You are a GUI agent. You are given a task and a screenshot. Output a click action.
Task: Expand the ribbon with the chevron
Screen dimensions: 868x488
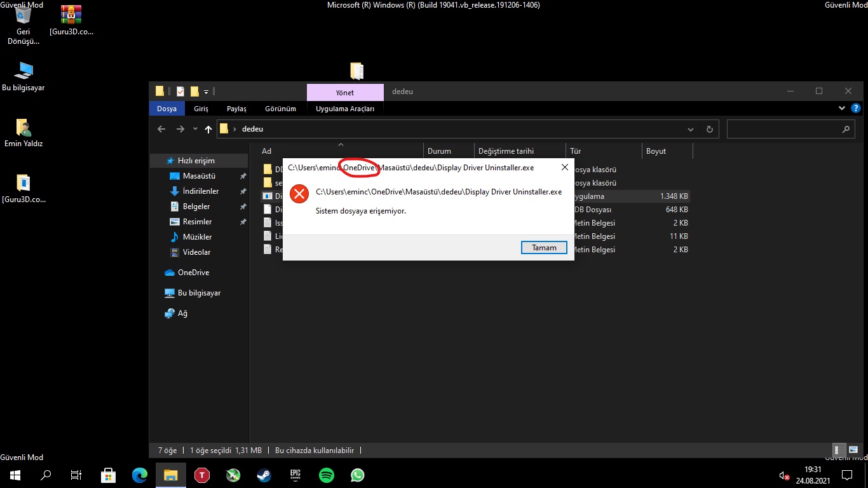pos(842,109)
